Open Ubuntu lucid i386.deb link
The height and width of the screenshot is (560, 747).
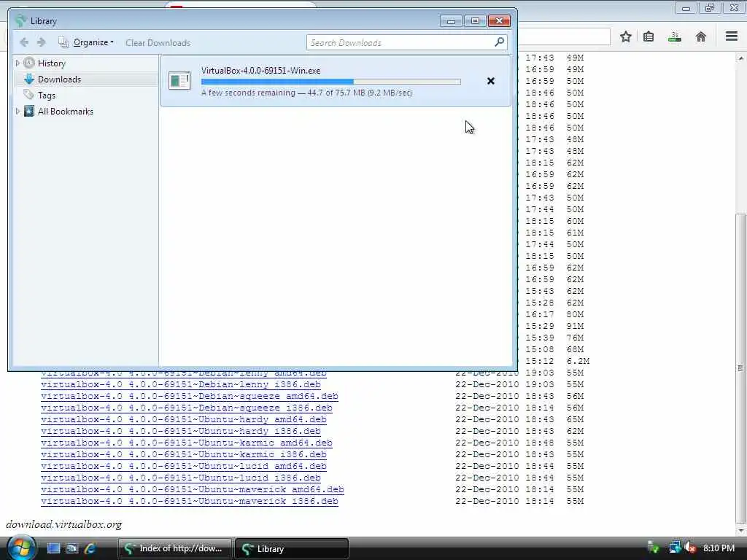click(181, 478)
